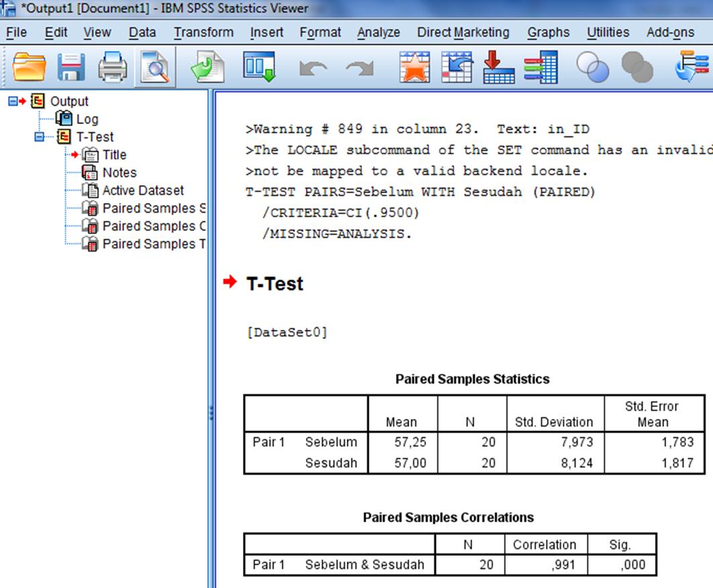Select Output root in outline tree
Viewport: 713px width, 588px height.
click(69, 101)
